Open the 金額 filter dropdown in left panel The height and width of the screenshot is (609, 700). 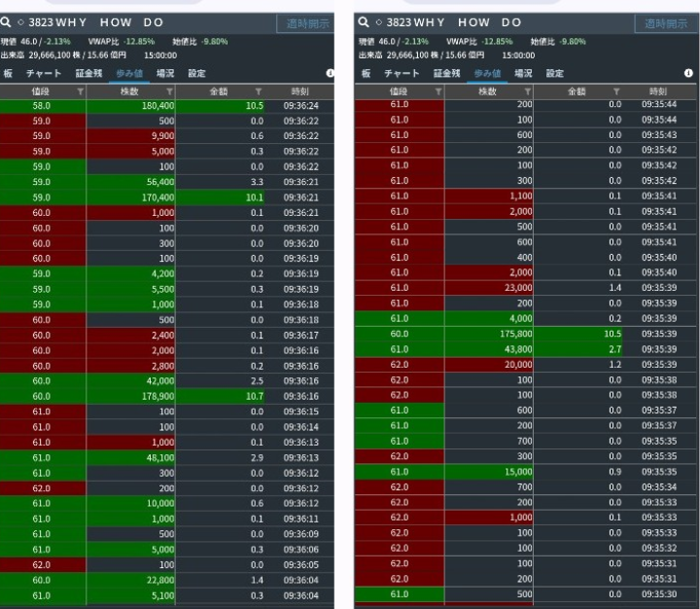pyautogui.click(x=259, y=90)
